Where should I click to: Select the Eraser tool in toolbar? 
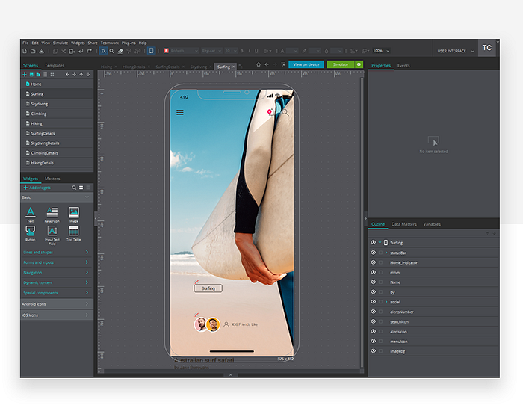[x=120, y=51]
